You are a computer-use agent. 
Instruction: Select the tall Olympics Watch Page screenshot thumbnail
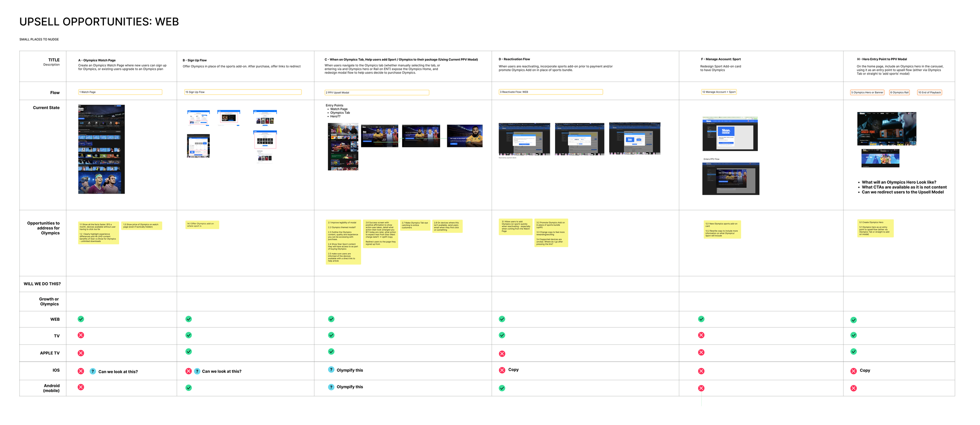(x=101, y=149)
